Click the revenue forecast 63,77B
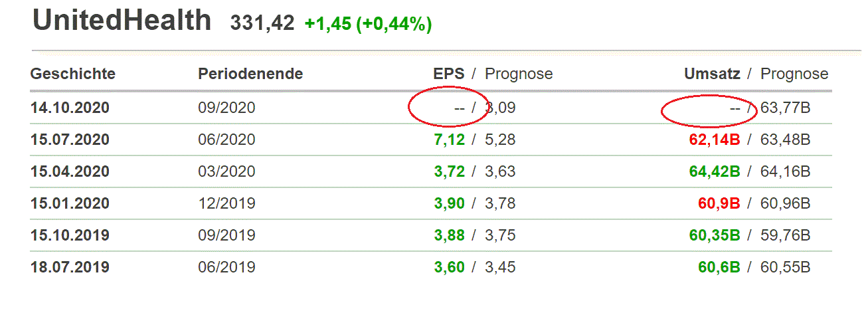868x313 pixels. [786, 108]
